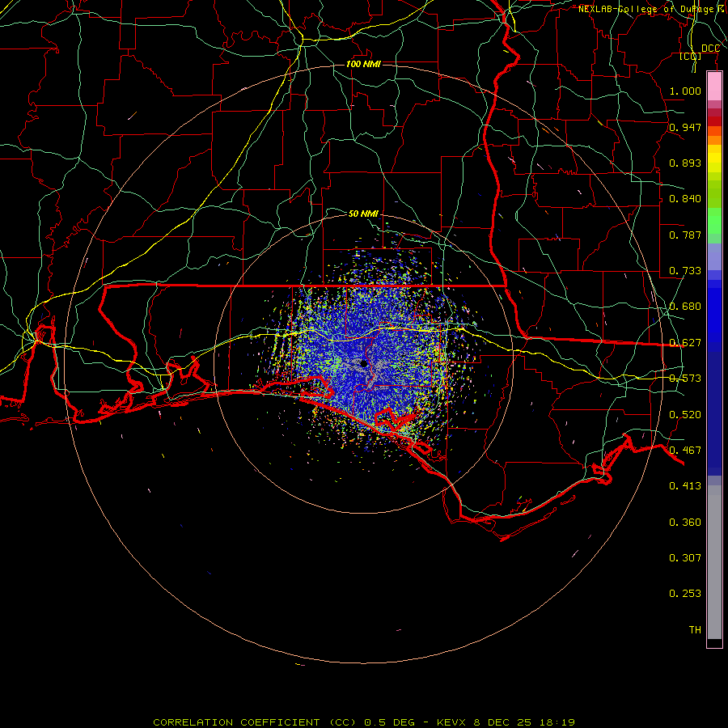This screenshot has height=728, width=728.
Task: Click the 0.893 legend value
Action: coord(685,163)
